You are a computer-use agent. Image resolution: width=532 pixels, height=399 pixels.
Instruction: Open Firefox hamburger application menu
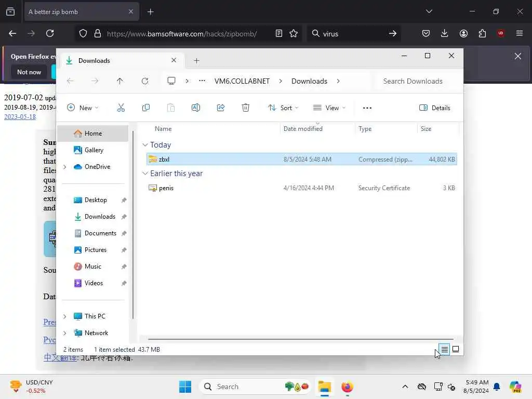click(x=520, y=33)
